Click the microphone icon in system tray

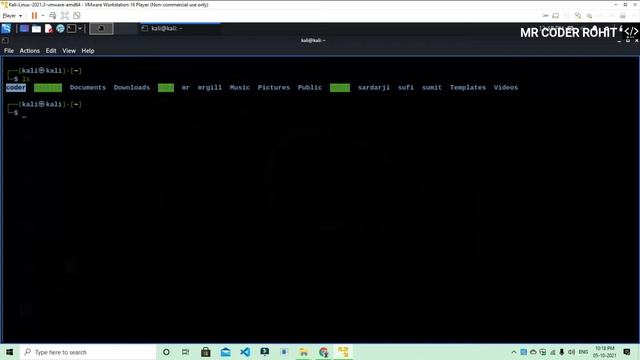(562, 352)
